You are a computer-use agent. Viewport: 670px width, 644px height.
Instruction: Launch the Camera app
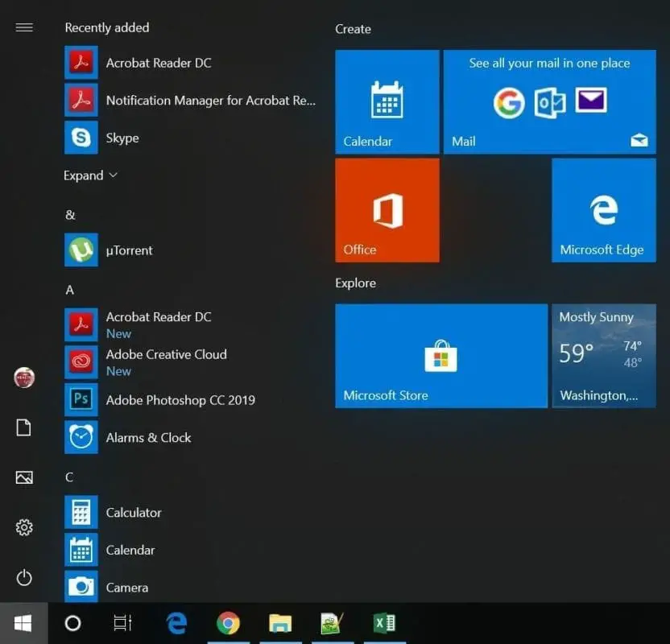190,587
